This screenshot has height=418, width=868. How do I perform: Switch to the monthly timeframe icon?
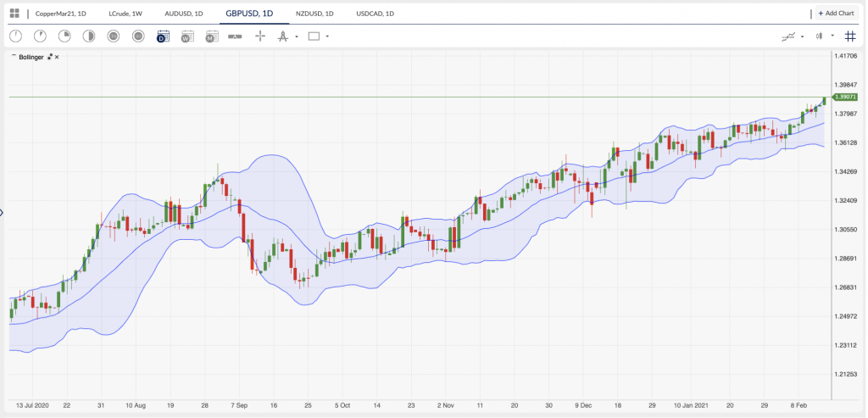[x=212, y=36]
